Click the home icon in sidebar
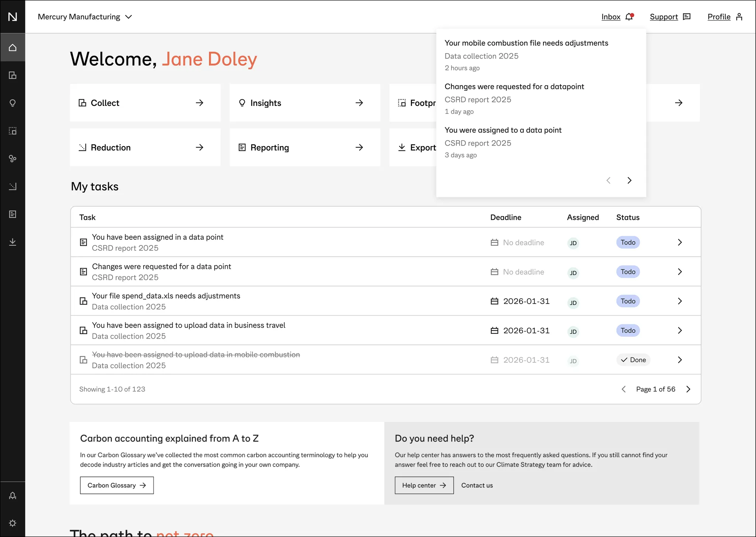Screen dimensions: 756x537 click(13, 48)
